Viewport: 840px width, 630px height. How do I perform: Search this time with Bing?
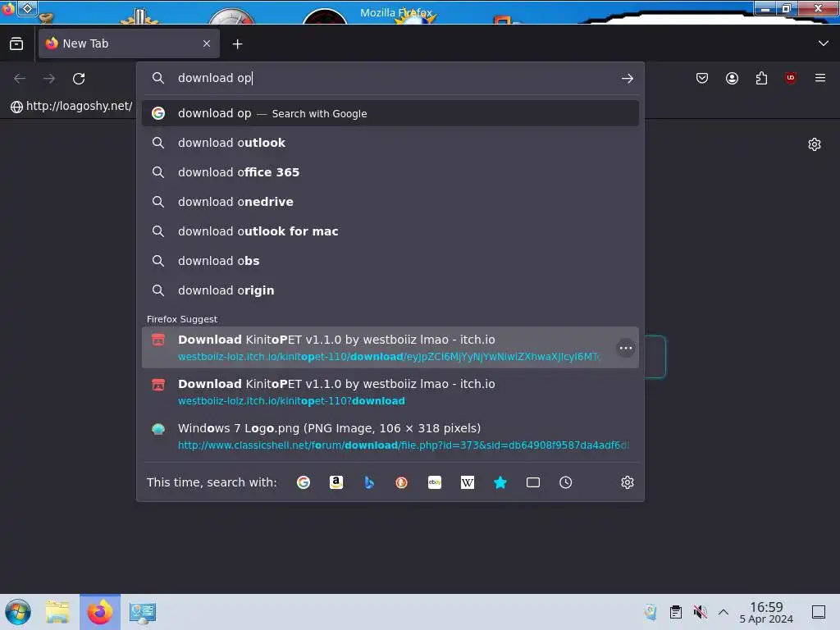point(369,482)
